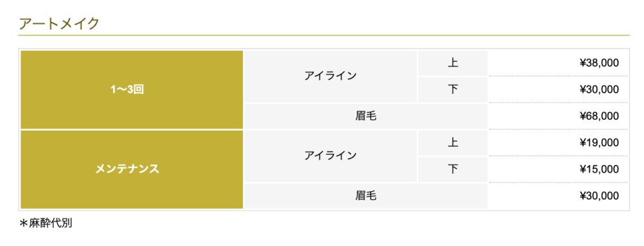
Task: Click the gold underline below アートメイク heading
Action: [x=324, y=35]
